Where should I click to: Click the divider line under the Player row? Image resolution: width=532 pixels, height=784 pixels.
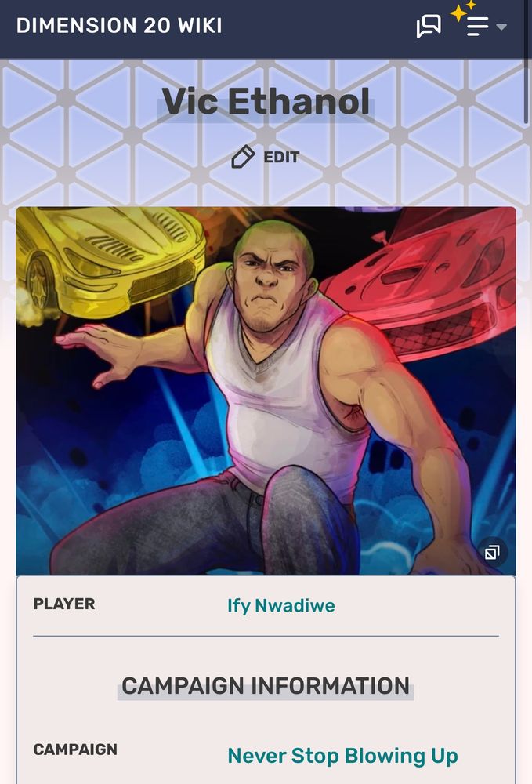point(266,636)
